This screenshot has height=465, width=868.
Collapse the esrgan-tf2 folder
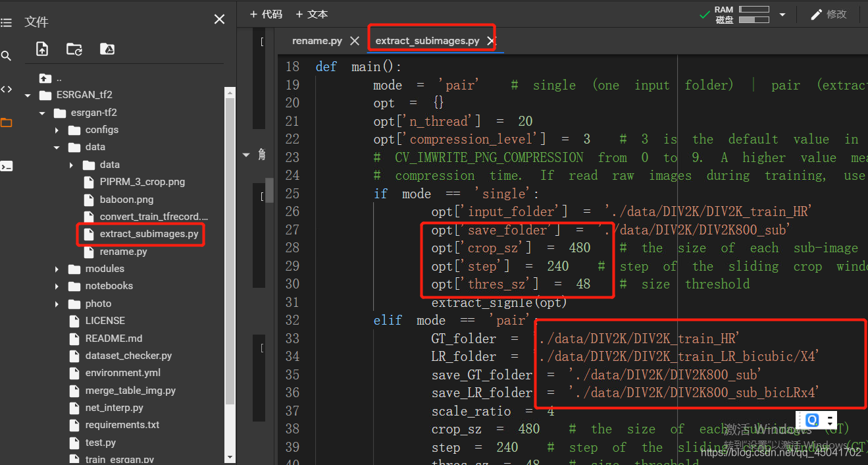tap(42, 113)
